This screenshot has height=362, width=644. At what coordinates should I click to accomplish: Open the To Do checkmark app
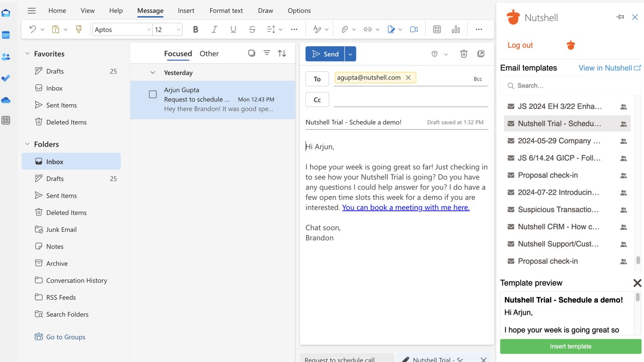[6, 78]
